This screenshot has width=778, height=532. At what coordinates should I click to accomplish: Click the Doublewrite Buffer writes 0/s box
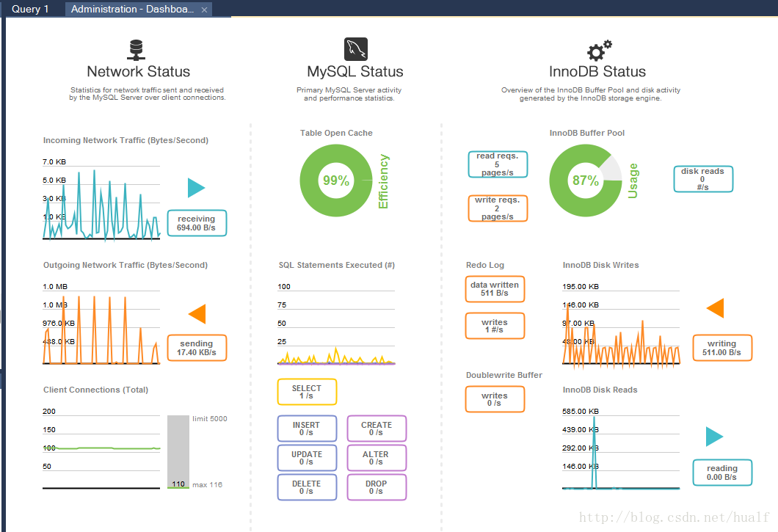pos(495,399)
